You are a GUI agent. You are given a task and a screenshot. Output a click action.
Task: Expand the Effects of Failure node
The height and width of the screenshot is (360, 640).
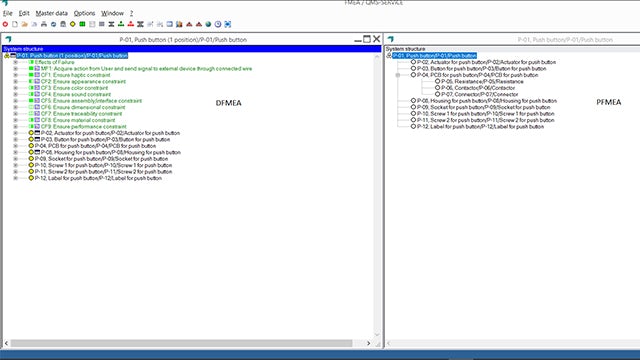pyautogui.click(x=16, y=62)
